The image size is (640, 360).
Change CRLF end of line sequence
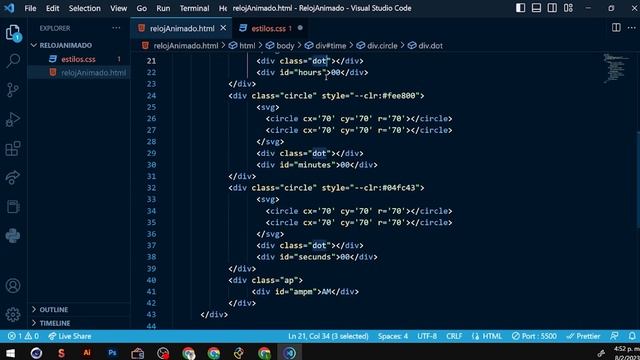coord(454,336)
